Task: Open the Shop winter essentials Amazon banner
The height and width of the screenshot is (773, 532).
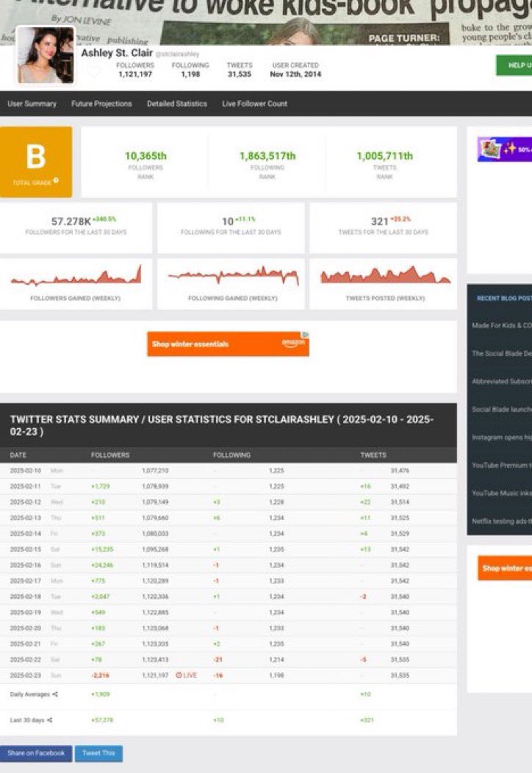Action: (x=228, y=343)
